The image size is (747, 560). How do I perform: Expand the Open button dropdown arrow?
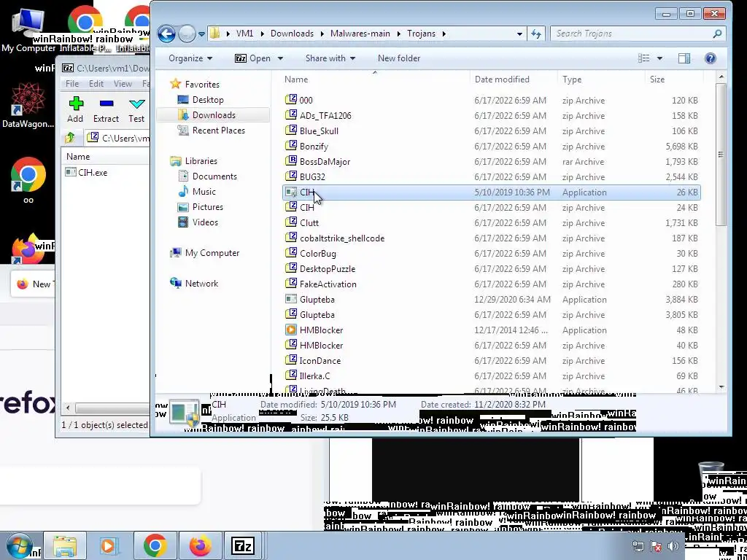point(280,58)
